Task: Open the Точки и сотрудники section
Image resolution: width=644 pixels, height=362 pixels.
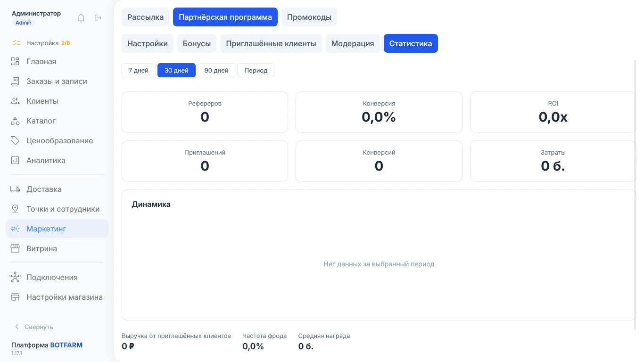Action: [x=57, y=209]
